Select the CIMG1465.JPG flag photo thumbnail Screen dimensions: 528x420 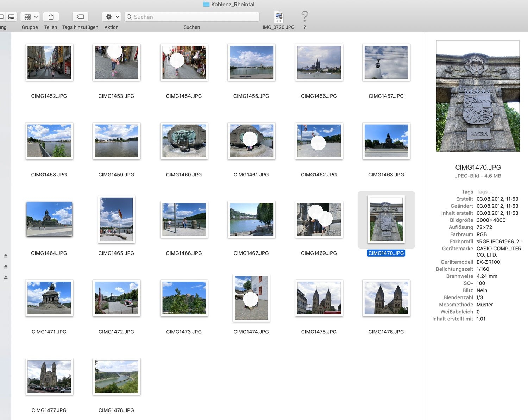click(x=117, y=219)
